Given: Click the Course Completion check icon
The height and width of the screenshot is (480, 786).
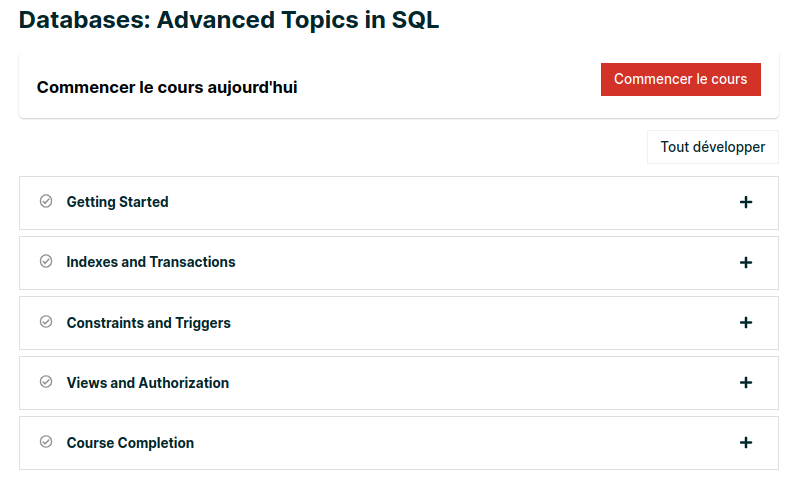Looking at the screenshot, I should [x=46, y=442].
